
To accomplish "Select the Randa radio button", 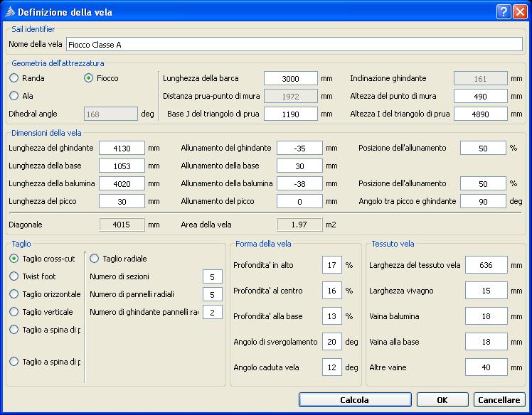I will pyautogui.click(x=14, y=78).
